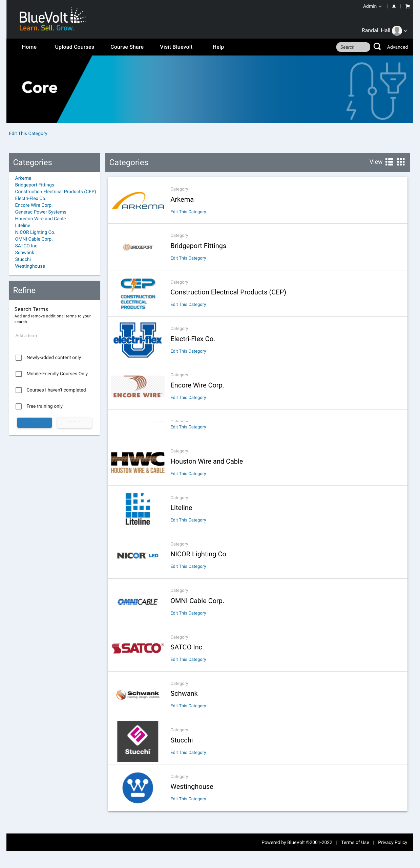Check Mobile-Friendly Courses Only
This screenshot has width=420, height=868.
[x=19, y=374]
